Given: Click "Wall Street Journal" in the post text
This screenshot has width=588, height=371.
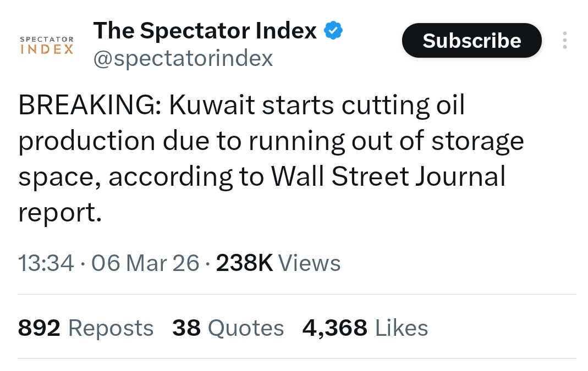Looking at the screenshot, I should coord(387,177).
